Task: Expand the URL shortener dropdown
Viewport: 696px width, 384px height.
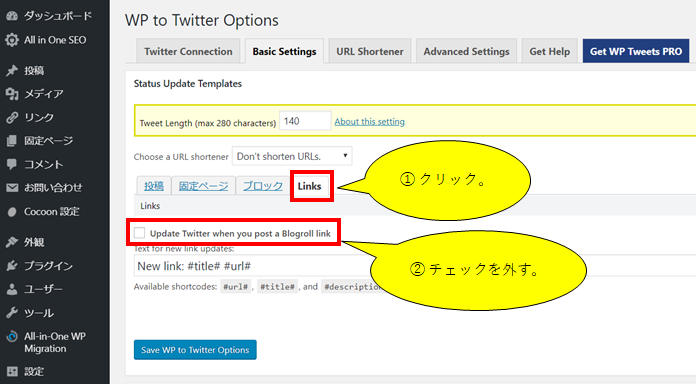Action: tap(292, 156)
